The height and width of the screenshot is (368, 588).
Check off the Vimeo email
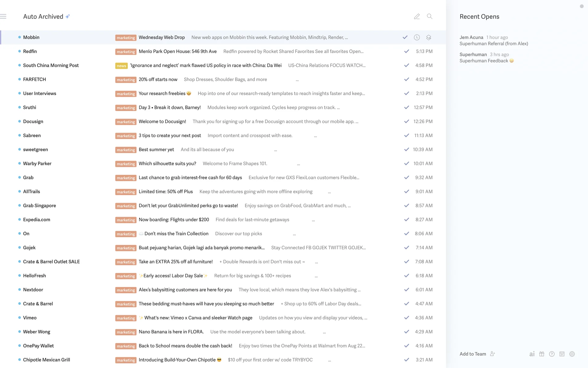[406, 318]
